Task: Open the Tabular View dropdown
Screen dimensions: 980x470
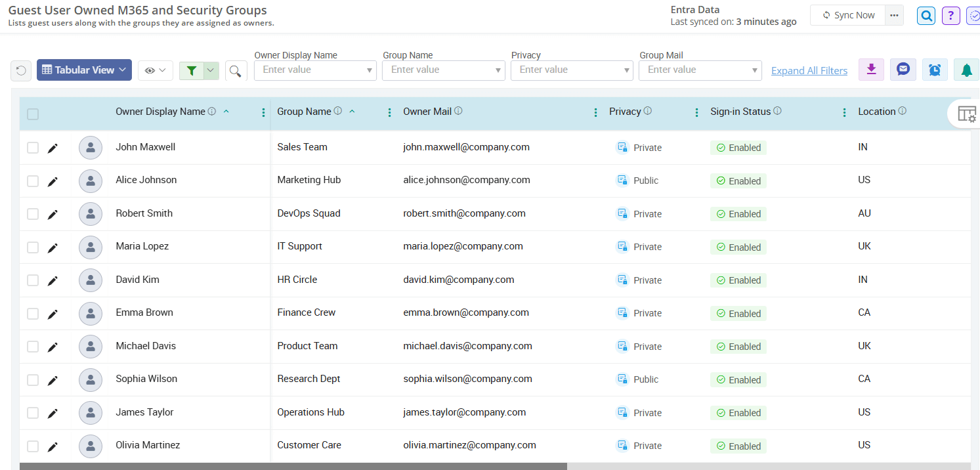Action: [84, 70]
